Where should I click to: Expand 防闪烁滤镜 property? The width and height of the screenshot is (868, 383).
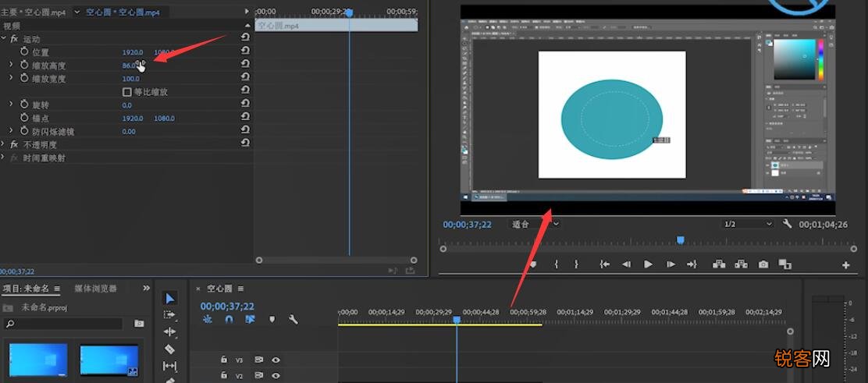click(11, 130)
